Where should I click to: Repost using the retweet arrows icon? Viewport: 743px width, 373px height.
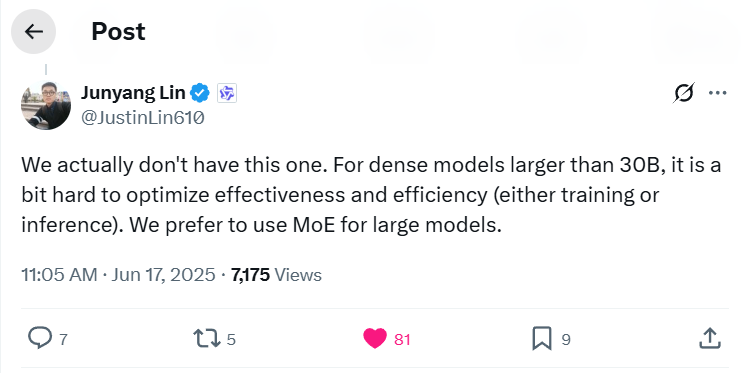[x=207, y=339]
